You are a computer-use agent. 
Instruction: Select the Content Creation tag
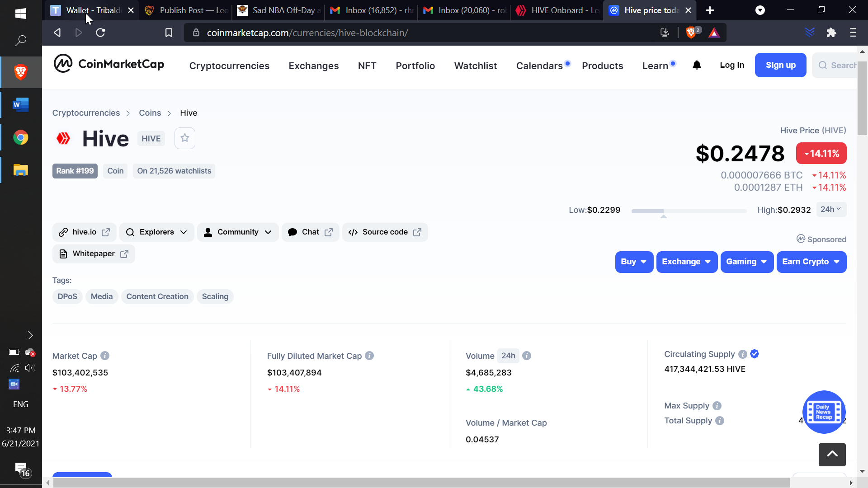point(157,296)
